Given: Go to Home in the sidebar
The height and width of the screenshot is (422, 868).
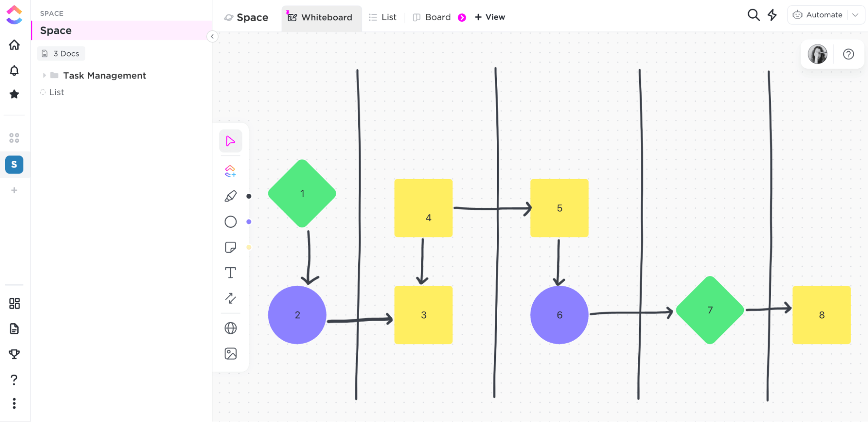Looking at the screenshot, I should pyautogui.click(x=14, y=45).
